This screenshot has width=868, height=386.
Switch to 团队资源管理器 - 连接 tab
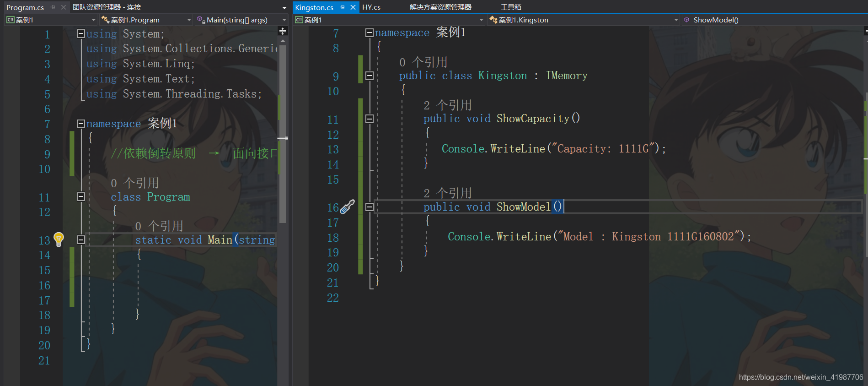coord(107,7)
